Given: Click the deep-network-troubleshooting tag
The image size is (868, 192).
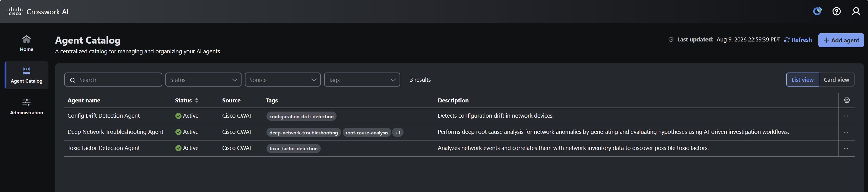Looking at the screenshot, I should [304, 133].
